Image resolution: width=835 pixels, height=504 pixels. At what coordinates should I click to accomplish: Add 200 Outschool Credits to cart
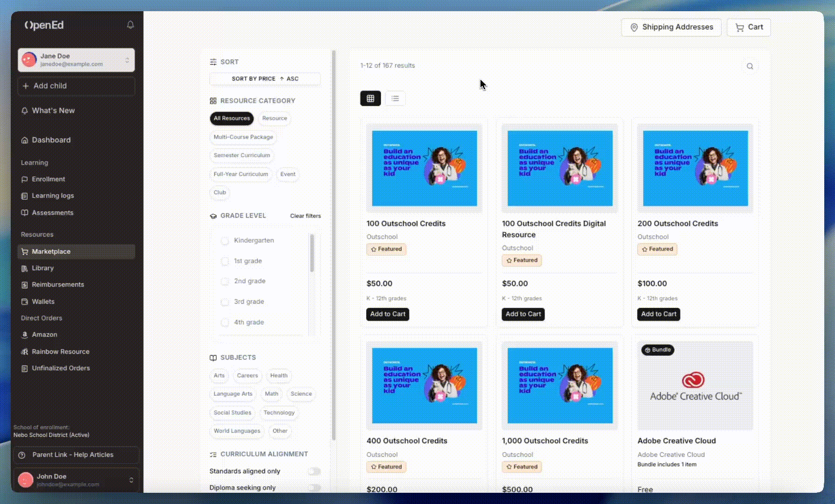658,314
